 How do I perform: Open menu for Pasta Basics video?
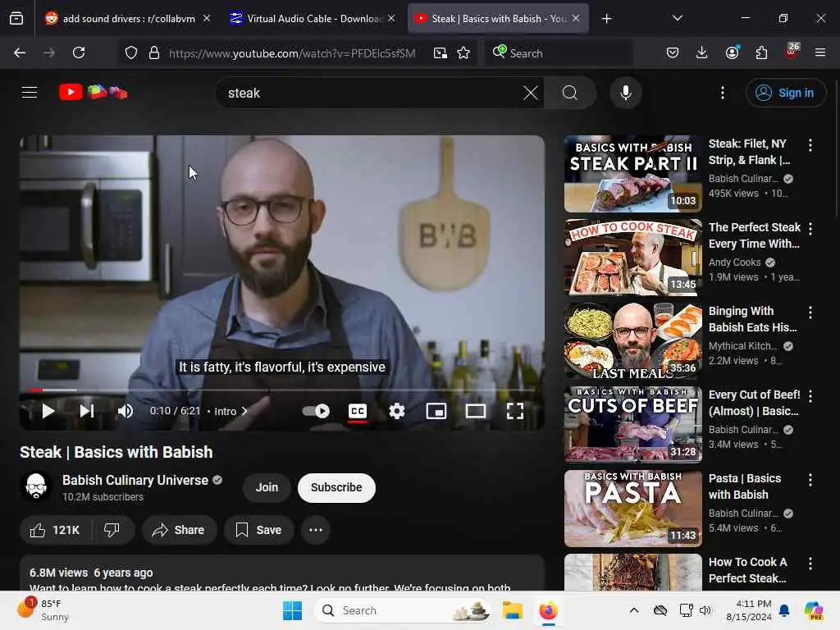coord(810,479)
